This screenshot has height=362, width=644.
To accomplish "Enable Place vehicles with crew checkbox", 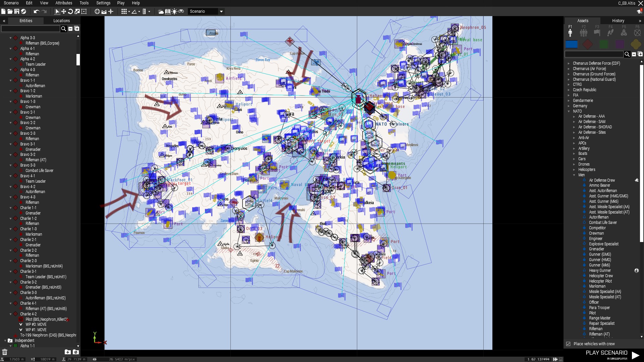I will [x=568, y=344].
